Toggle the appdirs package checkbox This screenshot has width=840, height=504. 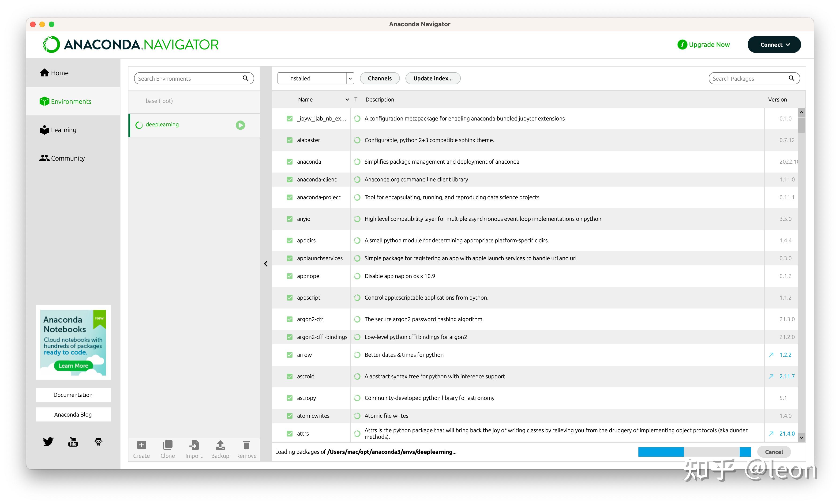point(290,241)
